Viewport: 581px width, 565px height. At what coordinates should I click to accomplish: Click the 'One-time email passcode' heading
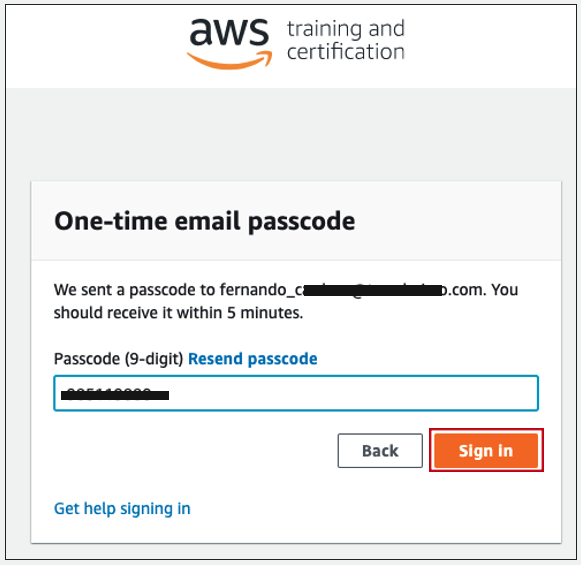(x=205, y=221)
